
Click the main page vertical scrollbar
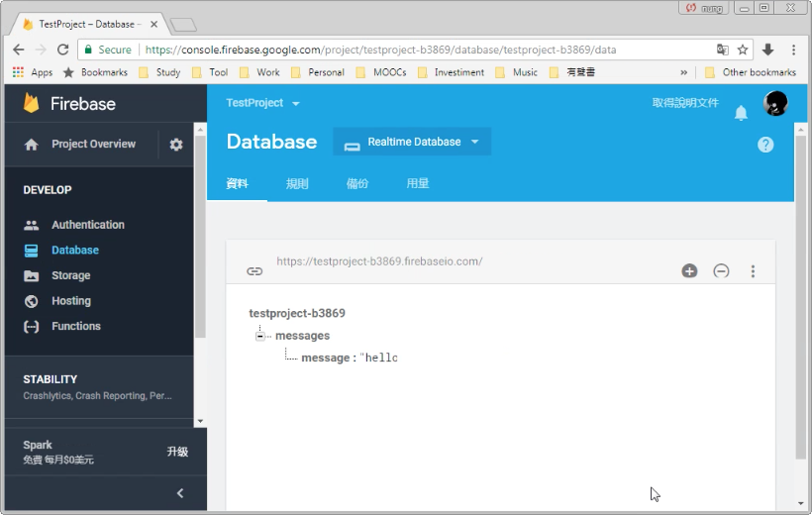[801, 295]
